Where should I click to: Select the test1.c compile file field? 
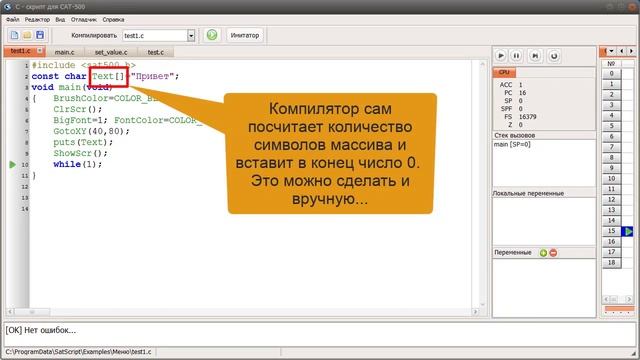(155, 36)
